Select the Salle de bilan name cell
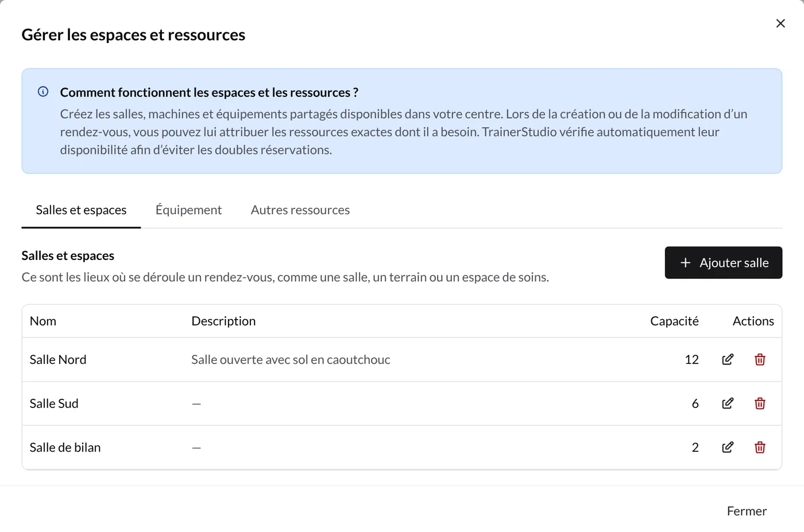804x532 pixels. click(x=65, y=448)
